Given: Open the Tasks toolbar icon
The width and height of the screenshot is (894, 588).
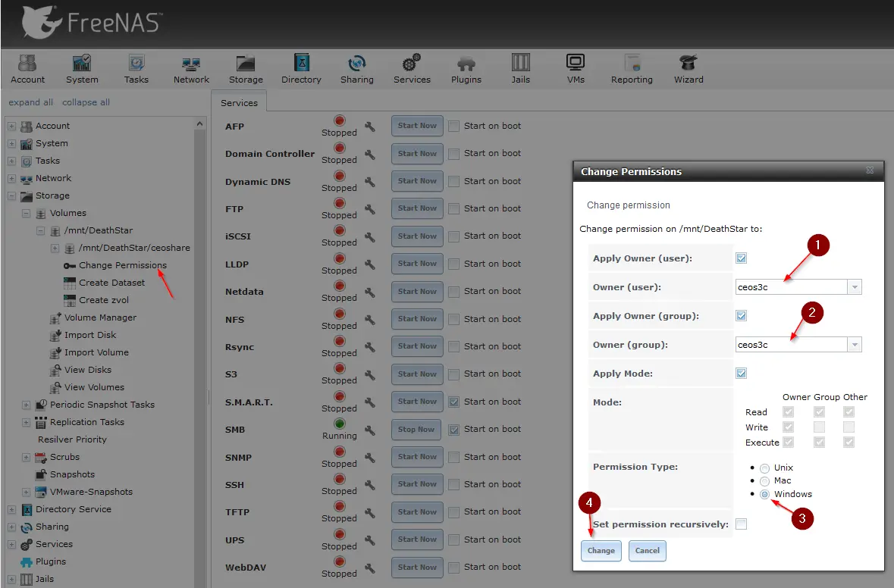Looking at the screenshot, I should pyautogui.click(x=136, y=69).
